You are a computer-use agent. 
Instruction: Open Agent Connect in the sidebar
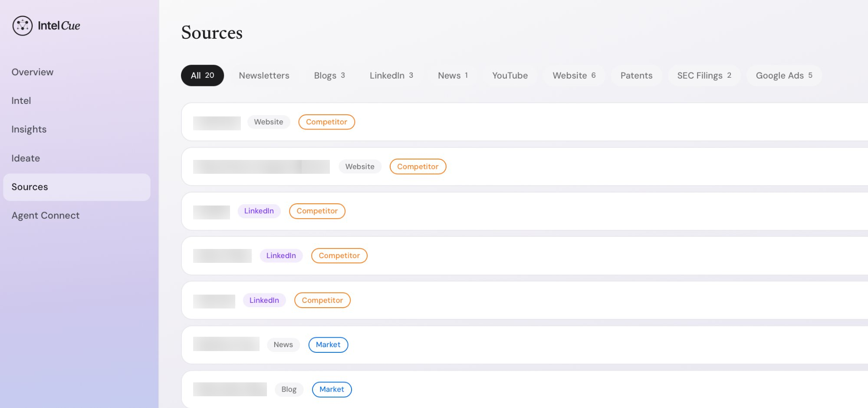tap(46, 216)
